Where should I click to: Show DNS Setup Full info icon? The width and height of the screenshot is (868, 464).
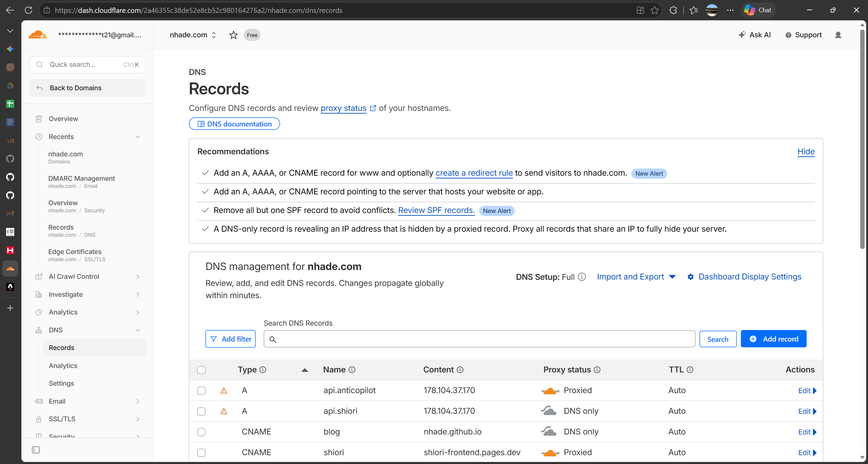(x=582, y=277)
